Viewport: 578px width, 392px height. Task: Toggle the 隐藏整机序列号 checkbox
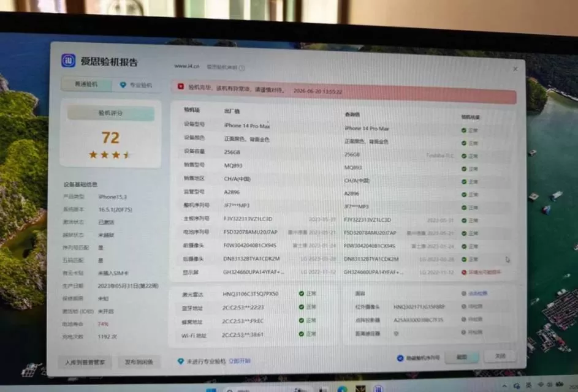coord(400,358)
